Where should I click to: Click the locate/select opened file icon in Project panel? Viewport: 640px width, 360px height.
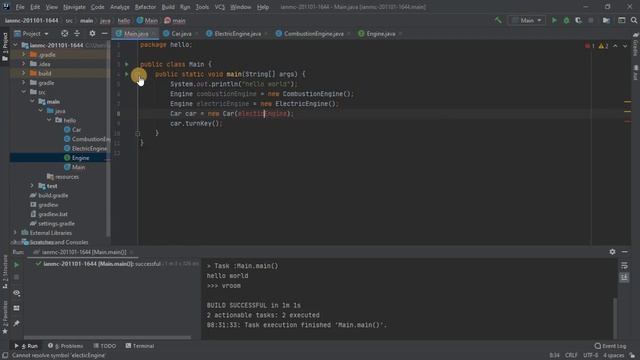(x=64, y=33)
